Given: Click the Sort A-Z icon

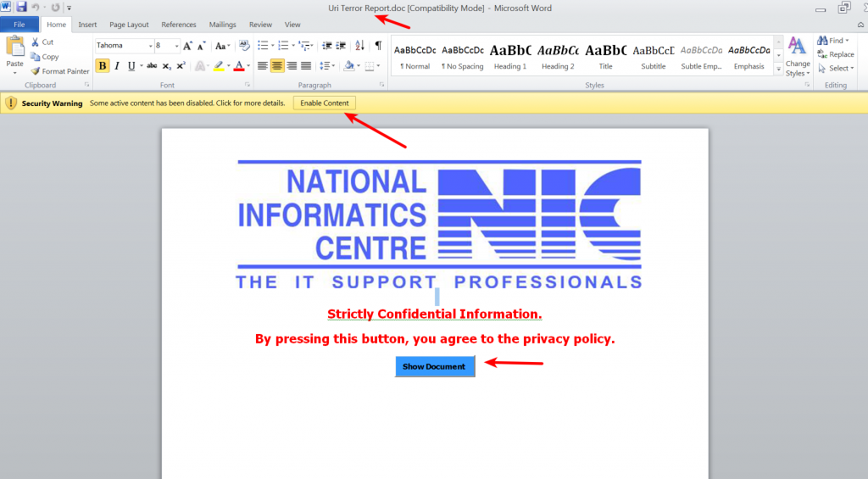Looking at the screenshot, I should pyautogui.click(x=359, y=46).
